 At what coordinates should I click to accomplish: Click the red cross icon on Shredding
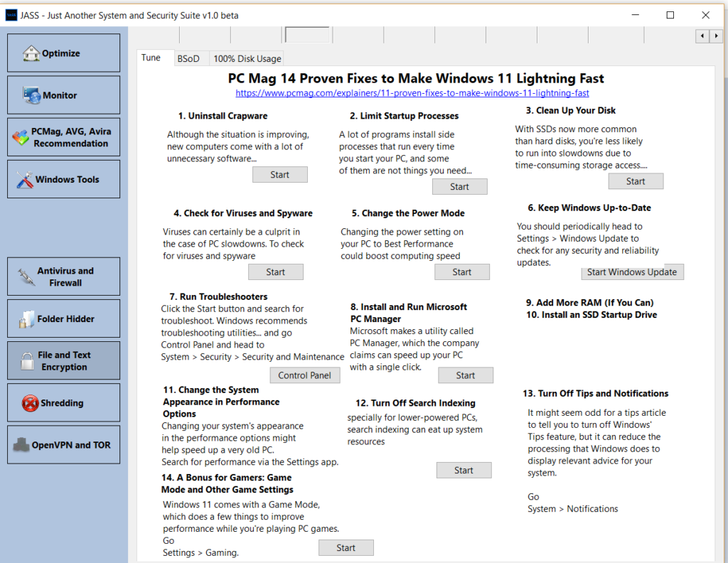click(30, 403)
